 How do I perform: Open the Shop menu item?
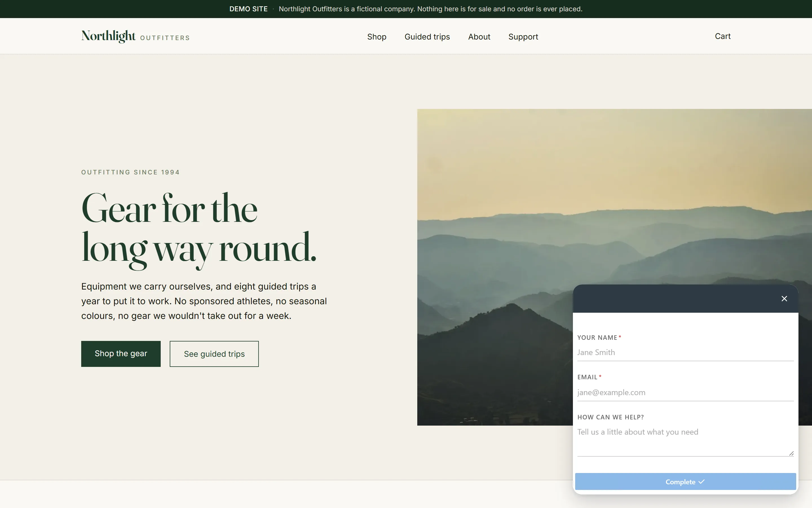[376, 37]
